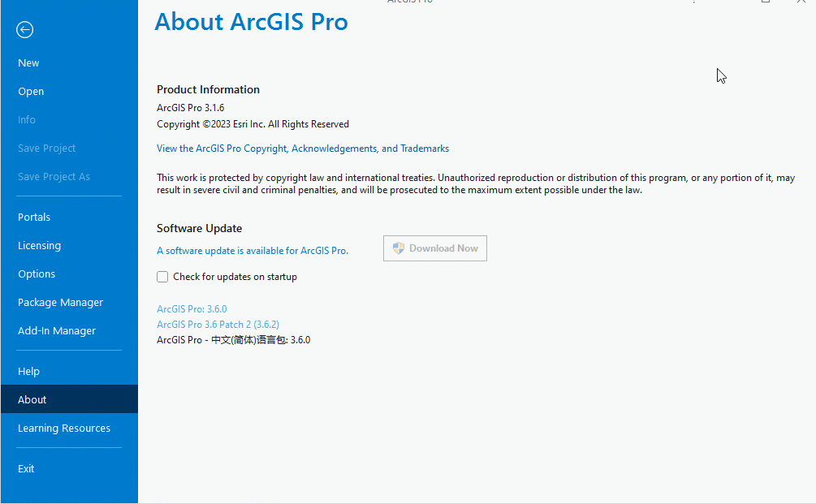Click the ArcGIS Pro 3.1.6 version text
This screenshot has height=504, width=816.
[x=191, y=108]
